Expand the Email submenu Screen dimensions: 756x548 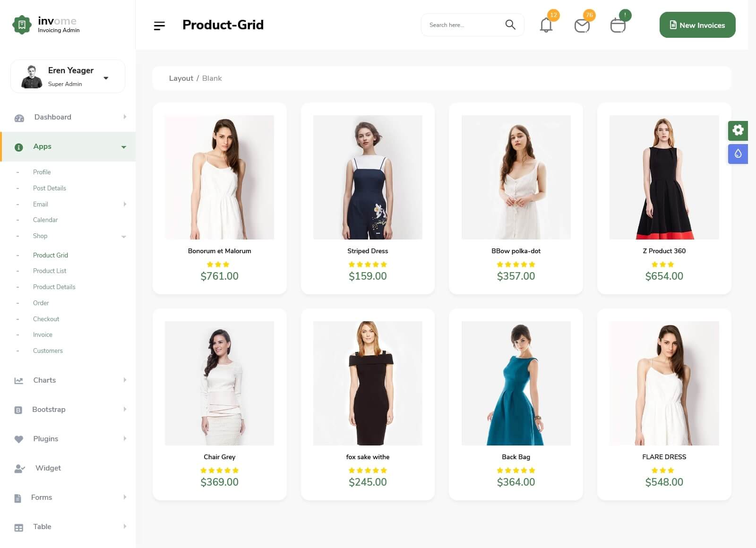point(125,204)
